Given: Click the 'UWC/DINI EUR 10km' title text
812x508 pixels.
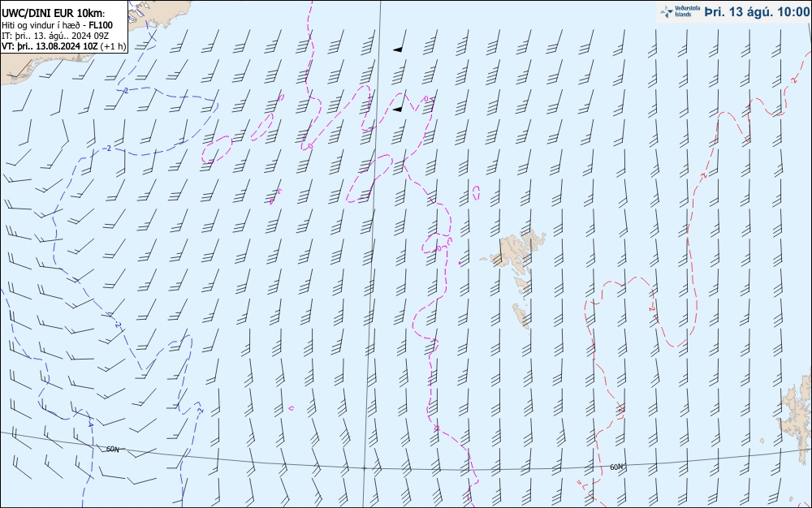Looking at the screenshot, I should click(53, 14).
